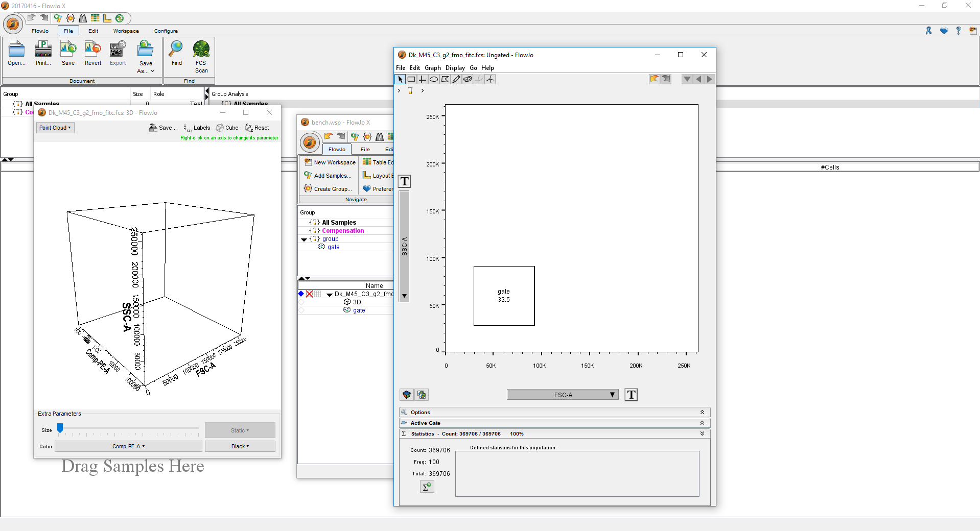Image resolution: width=980 pixels, height=531 pixels.
Task: Click the sample tube icon in graph breadcrumb
Action: coord(410,90)
